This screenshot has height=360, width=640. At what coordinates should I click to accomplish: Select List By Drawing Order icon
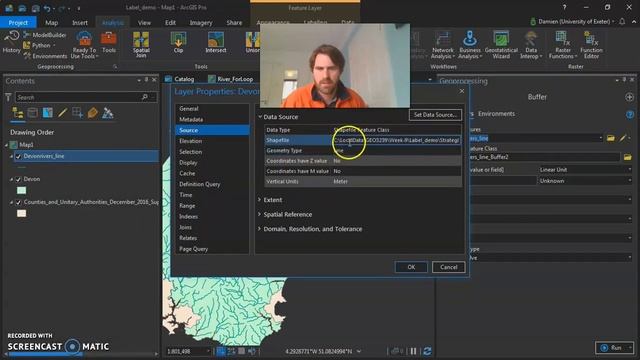18,113
